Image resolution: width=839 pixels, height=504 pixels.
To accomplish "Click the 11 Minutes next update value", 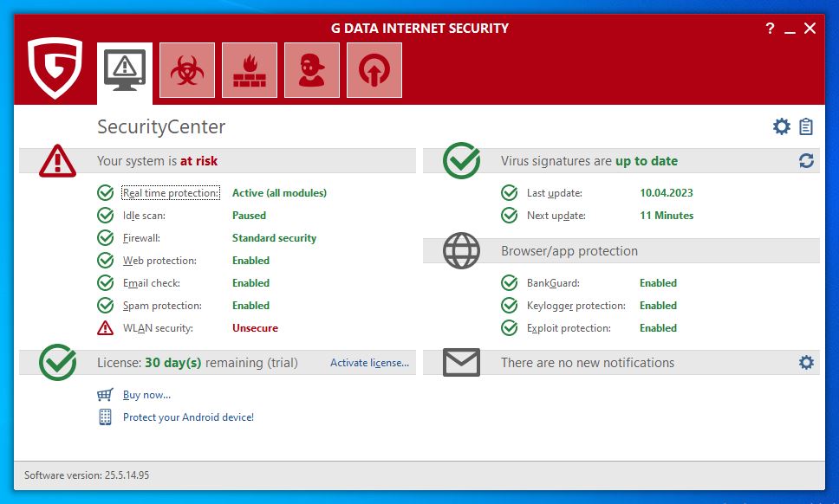I will pyautogui.click(x=667, y=216).
